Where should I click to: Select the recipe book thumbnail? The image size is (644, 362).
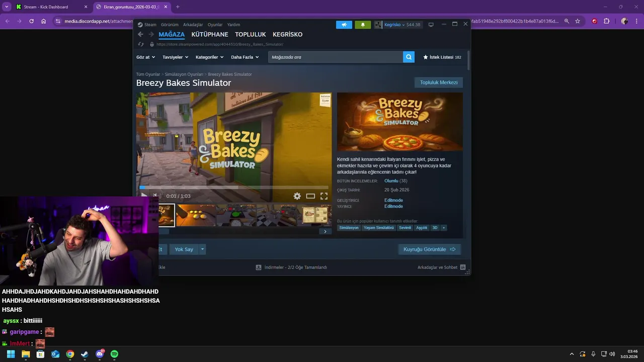click(315, 215)
